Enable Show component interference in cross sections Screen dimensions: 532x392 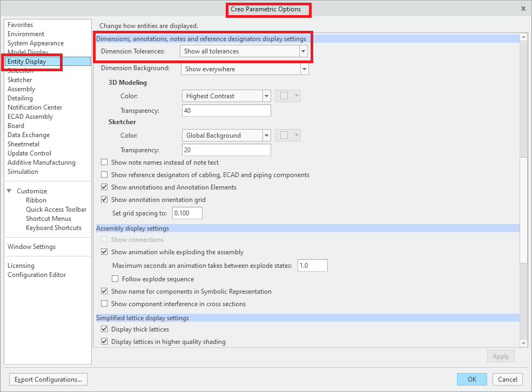(x=104, y=303)
